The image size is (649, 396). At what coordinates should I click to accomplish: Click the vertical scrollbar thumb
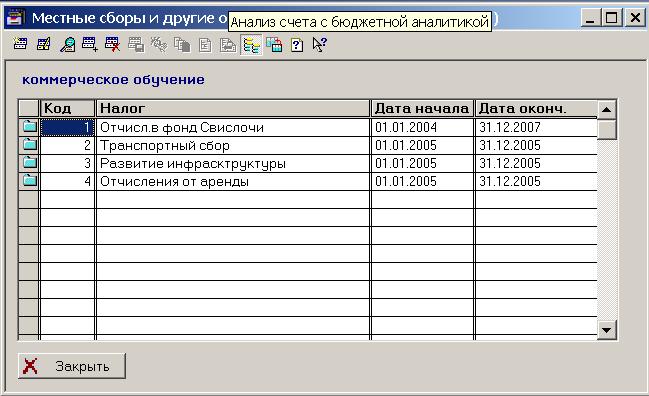point(607,130)
